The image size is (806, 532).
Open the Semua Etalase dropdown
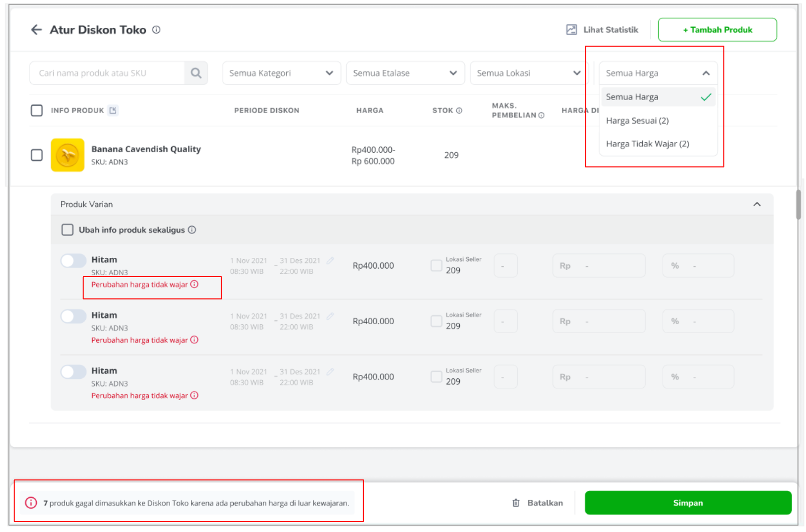click(x=405, y=73)
